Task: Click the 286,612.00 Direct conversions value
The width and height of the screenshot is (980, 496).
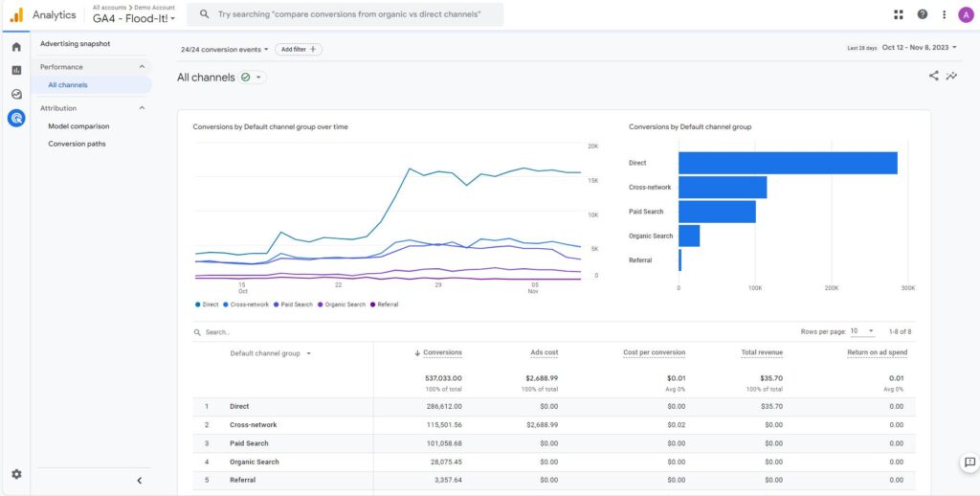Action: (x=443, y=407)
